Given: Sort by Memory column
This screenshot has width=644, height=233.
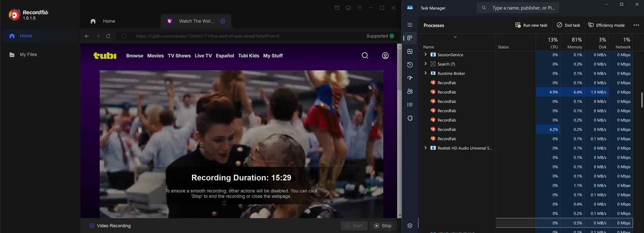Looking at the screenshot, I should (572, 43).
